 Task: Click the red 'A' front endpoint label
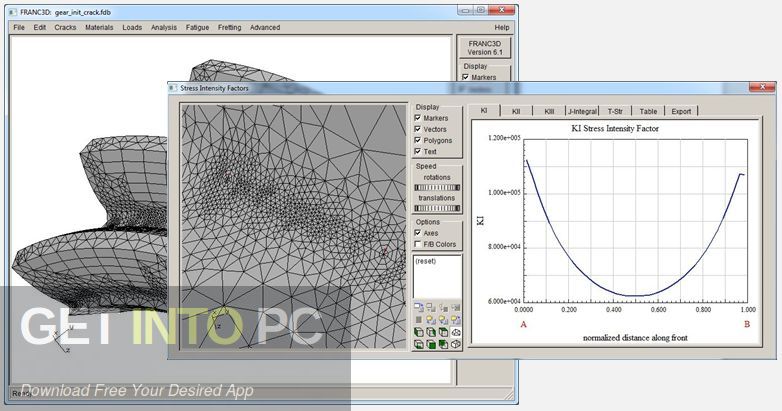(523, 324)
